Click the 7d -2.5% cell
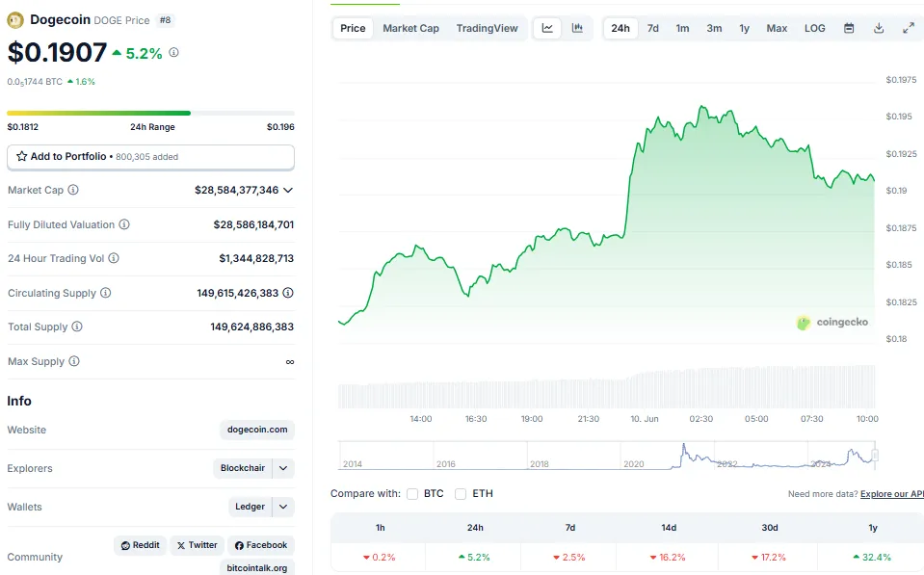 pyautogui.click(x=569, y=557)
